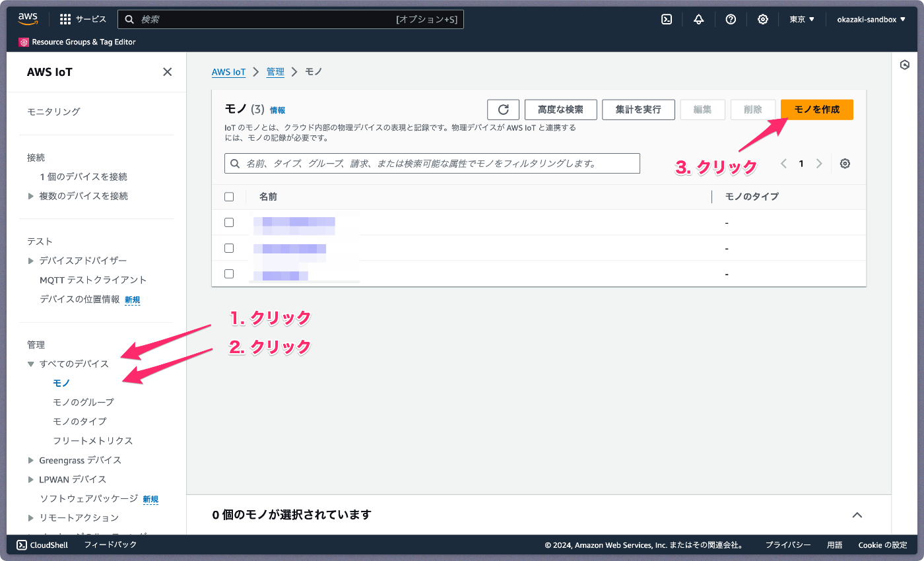Focus the top AWS search field
The height and width of the screenshot is (561, 924).
tap(290, 19)
